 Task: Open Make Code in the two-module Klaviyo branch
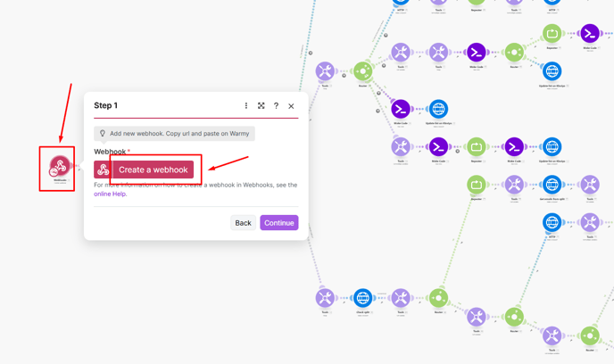pos(401,109)
